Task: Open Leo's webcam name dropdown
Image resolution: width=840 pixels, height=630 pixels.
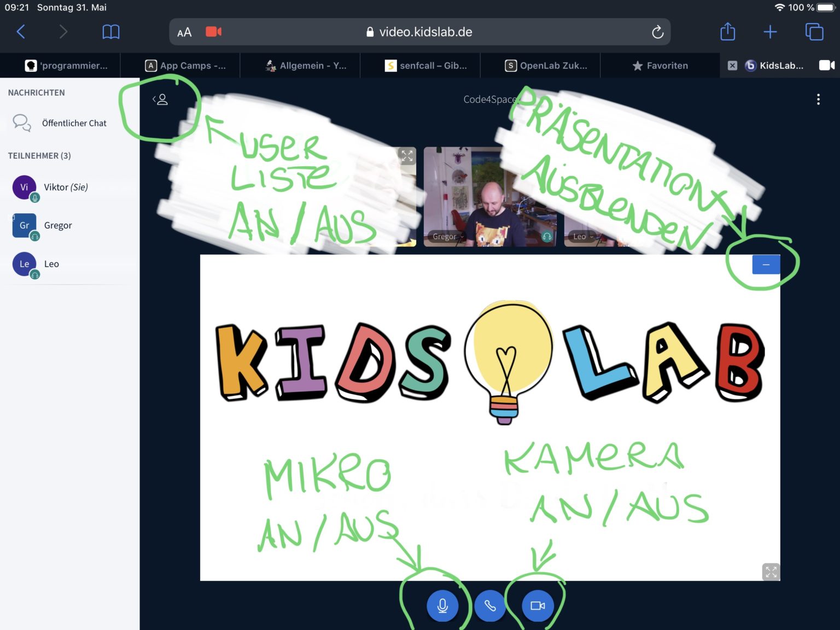Action: pyautogui.click(x=582, y=237)
